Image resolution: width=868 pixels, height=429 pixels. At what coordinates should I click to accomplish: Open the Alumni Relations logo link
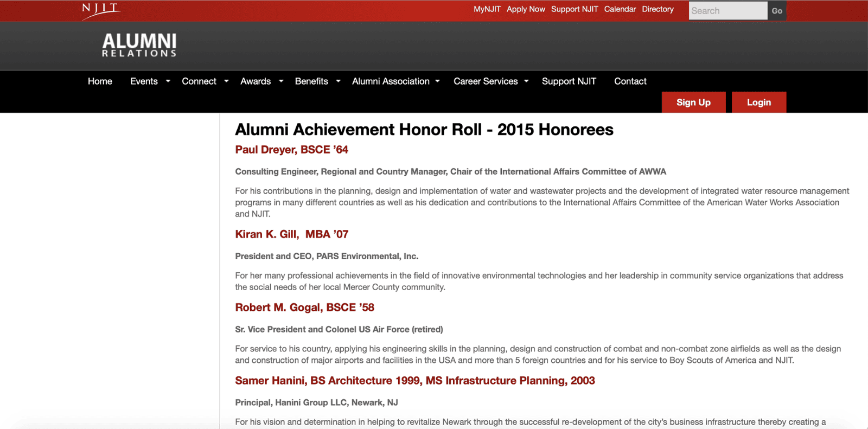click(139, 46)
